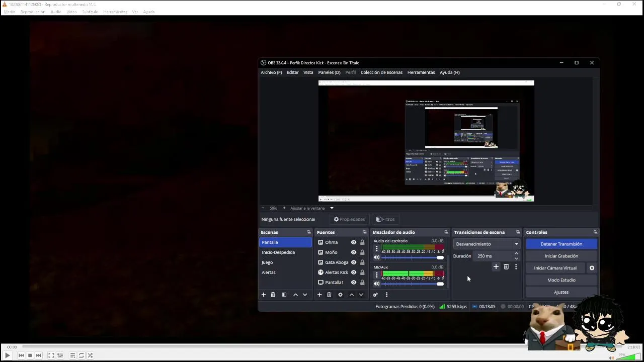Toggle VLC loop mode
Viewport: 644px width, 362px height.
pos(82,355)
